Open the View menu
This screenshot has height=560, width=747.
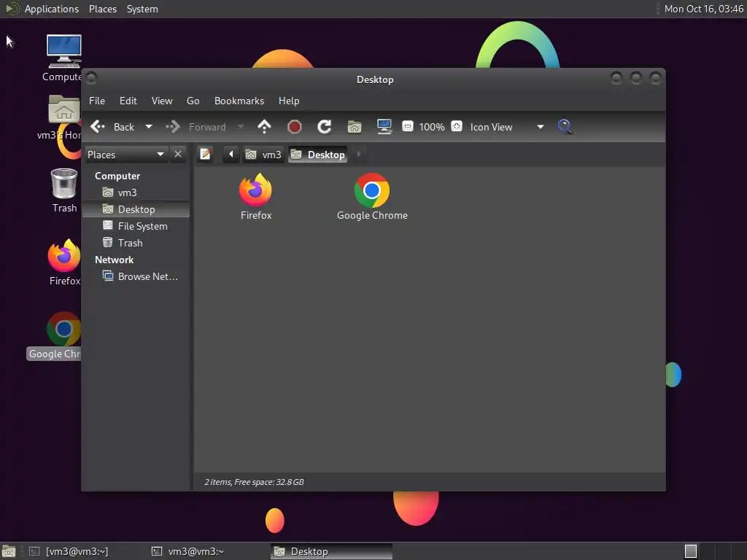point(162,101)
